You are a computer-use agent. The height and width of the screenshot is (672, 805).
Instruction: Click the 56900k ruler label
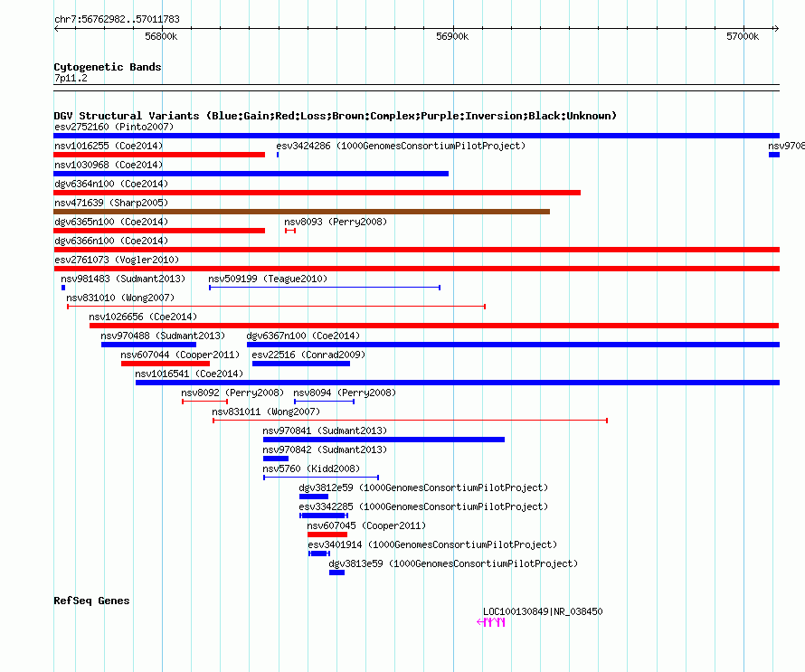tap(452, 36)
